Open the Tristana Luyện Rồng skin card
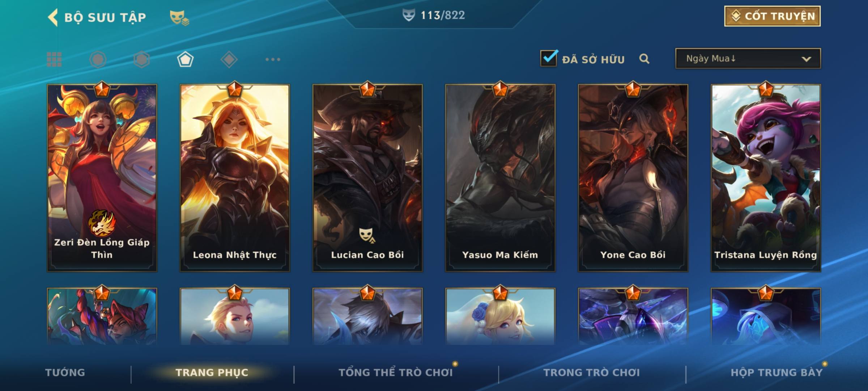Viewport: 868px width, 391px height. pos(766,178)
